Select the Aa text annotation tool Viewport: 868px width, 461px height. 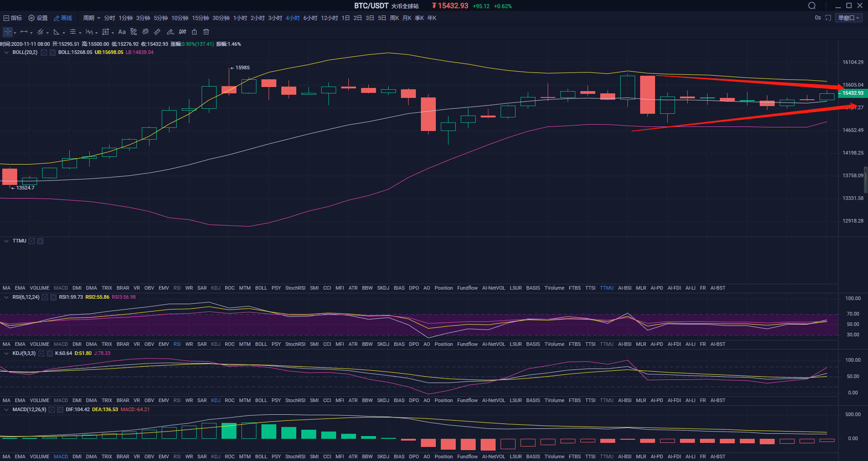tap(122, 32)
